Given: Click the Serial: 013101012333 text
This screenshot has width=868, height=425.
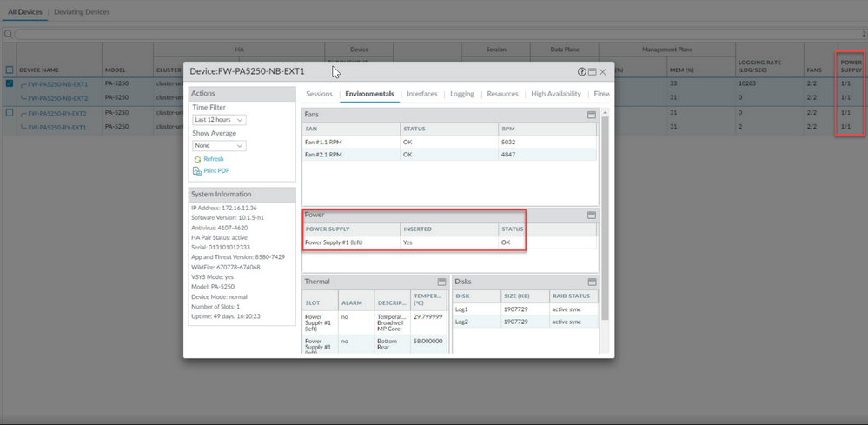Looking at the screenshot, I should [221, 248].
